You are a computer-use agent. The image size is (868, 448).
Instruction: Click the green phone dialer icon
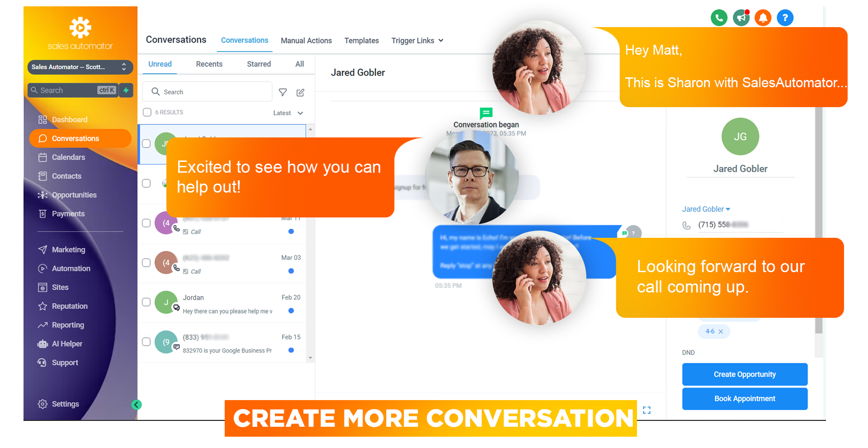click(x=719, y=18)
